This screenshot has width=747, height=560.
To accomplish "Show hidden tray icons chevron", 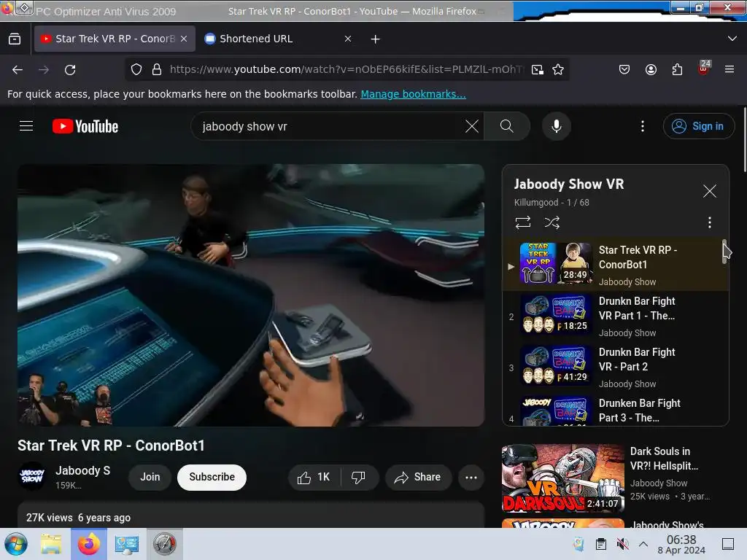I will 643,544.
